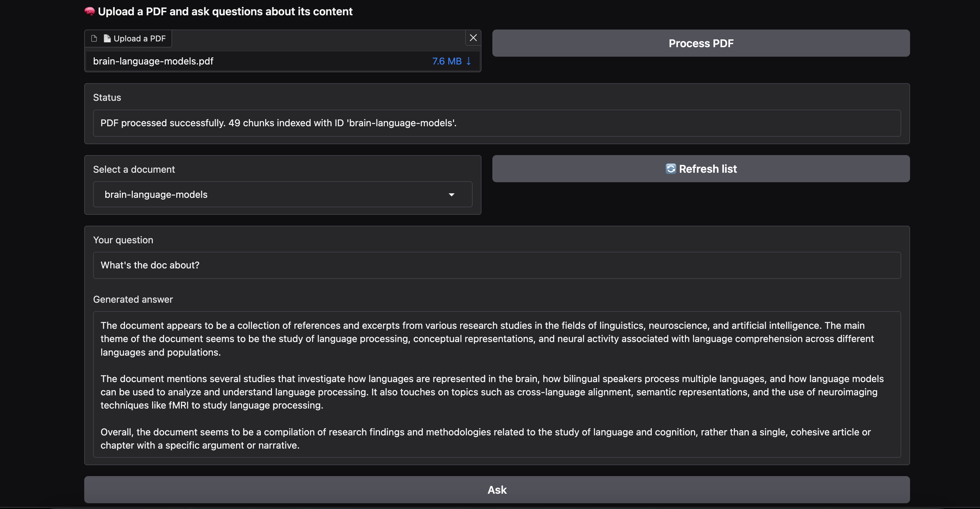Click the dotted download arrow after 7.6 MB
Viewport: 980px width, 509px height.
click(x=469, y=61)
